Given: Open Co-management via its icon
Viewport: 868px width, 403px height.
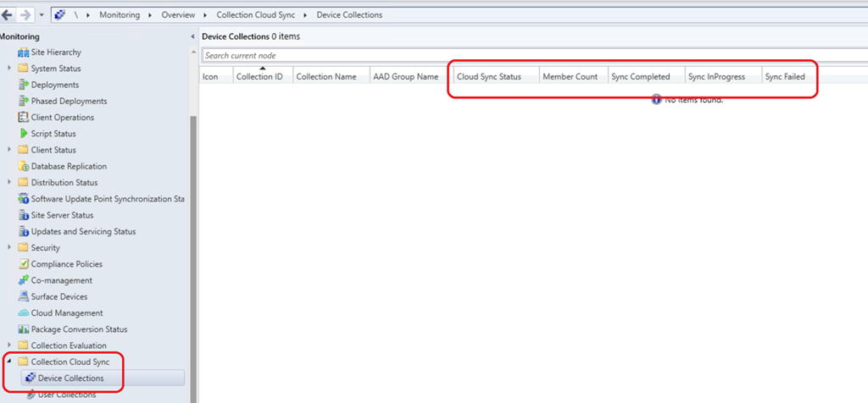Looking at the screenshot, I should (24, 280).
